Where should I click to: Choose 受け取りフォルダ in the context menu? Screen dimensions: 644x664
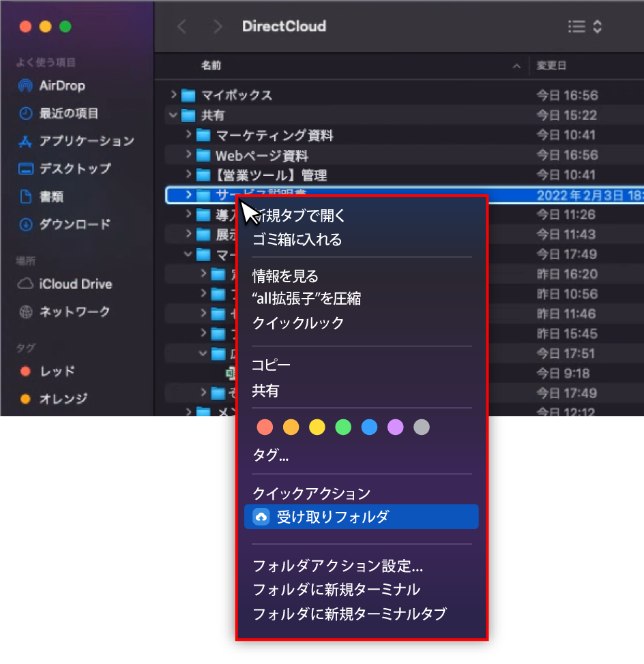click(x=362, y=517)
